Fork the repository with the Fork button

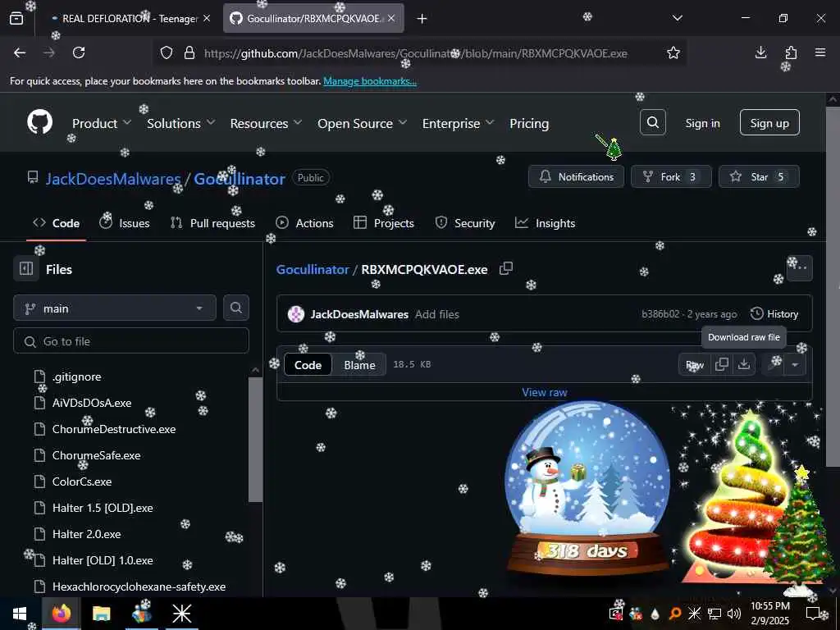(671, 176)
